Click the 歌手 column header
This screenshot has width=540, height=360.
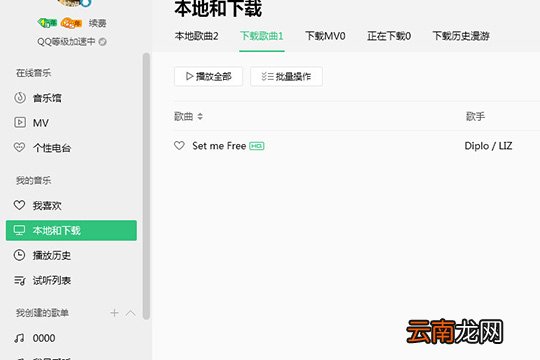coord(475,116)
